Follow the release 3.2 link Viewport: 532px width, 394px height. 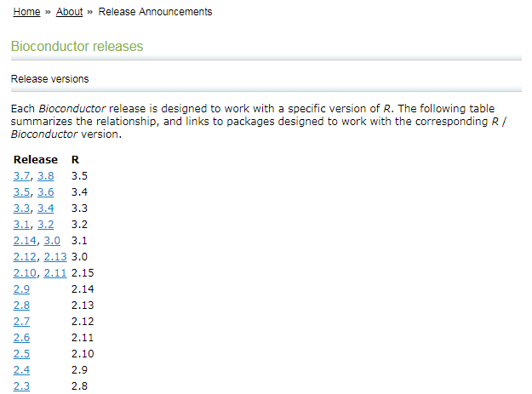pyautogui.click(x=45, y=225)
